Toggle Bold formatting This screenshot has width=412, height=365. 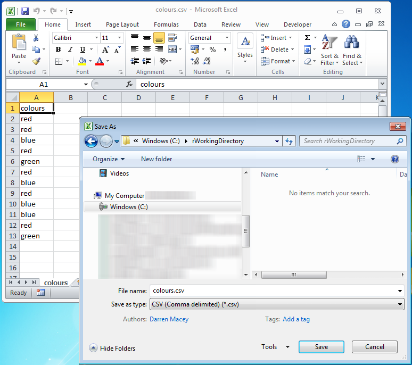tap(58, 50)
